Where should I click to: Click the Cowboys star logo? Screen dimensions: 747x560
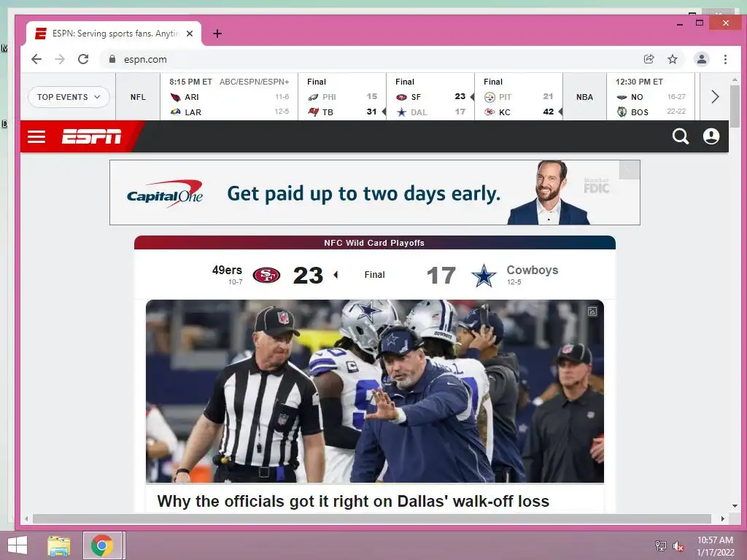click(x=484, y=275)
